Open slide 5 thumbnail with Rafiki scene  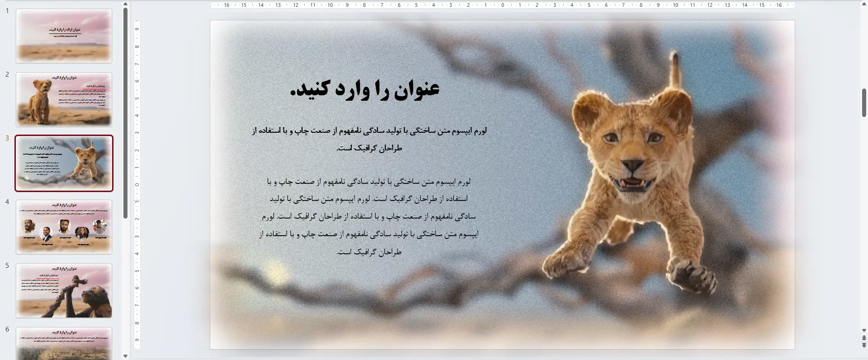64,290
